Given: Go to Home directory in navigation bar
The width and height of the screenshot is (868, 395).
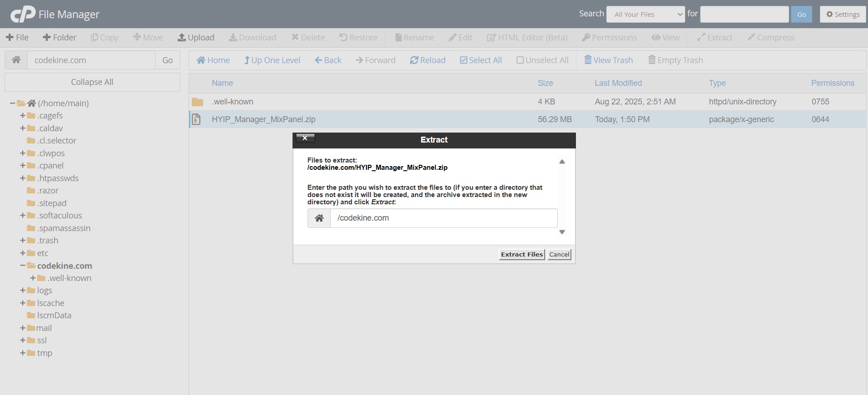Looking at the screenshot, I should point(213,60).
